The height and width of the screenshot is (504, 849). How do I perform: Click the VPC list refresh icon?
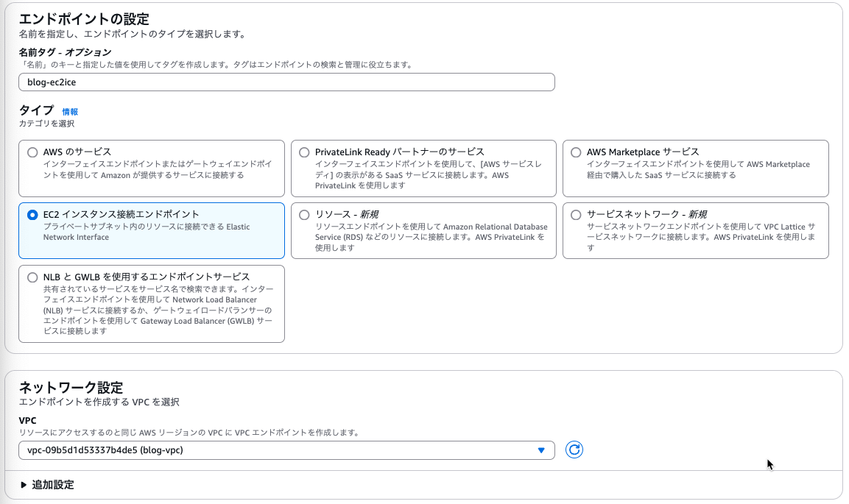click(574, 450)
